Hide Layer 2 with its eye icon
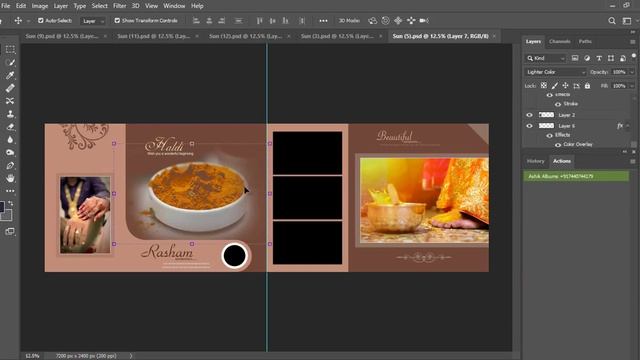Image resolution: width=640 pixels, height=360 pixels. pyautogui.click(x=529, y=115)
